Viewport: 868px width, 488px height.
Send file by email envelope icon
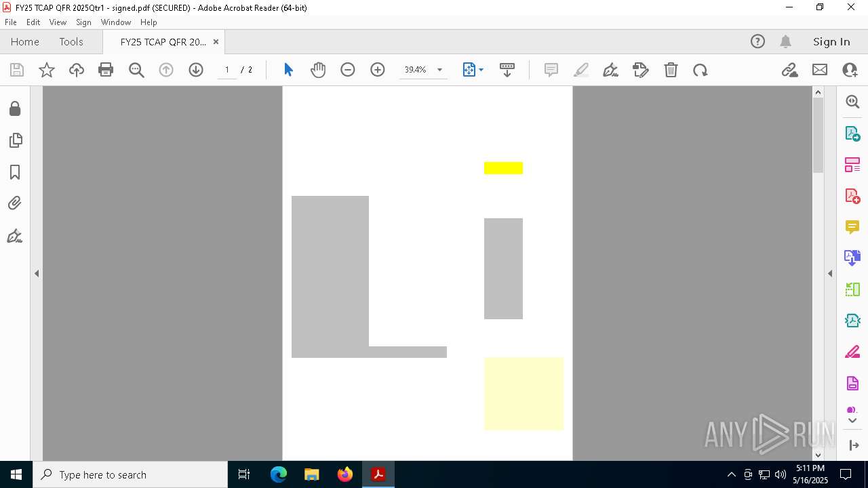pyautogui.click(x=820, y=70)
